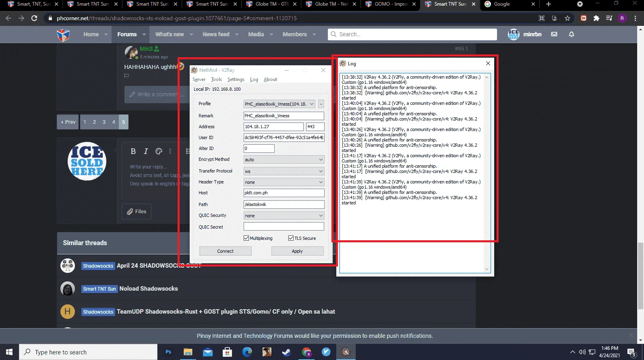The image size is (644, 360).
Task: Open Chrome from the taskbar
Action: tap(306, 352)
